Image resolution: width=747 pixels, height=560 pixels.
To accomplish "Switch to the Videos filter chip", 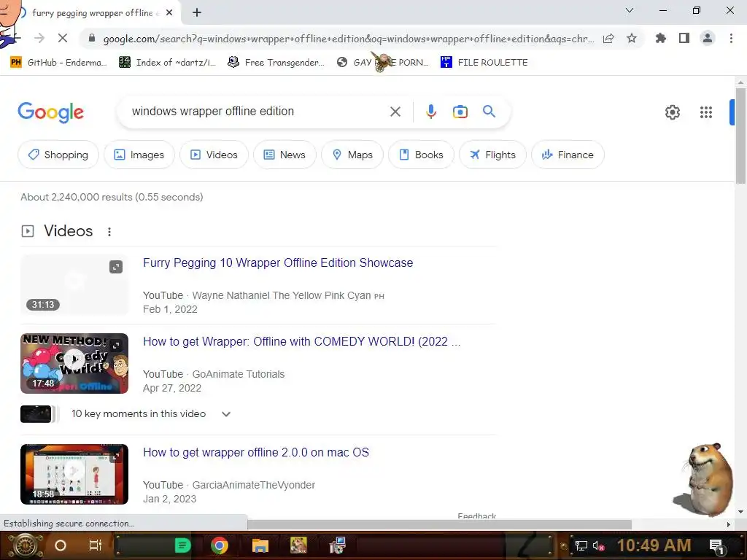I will coord(214,155).
